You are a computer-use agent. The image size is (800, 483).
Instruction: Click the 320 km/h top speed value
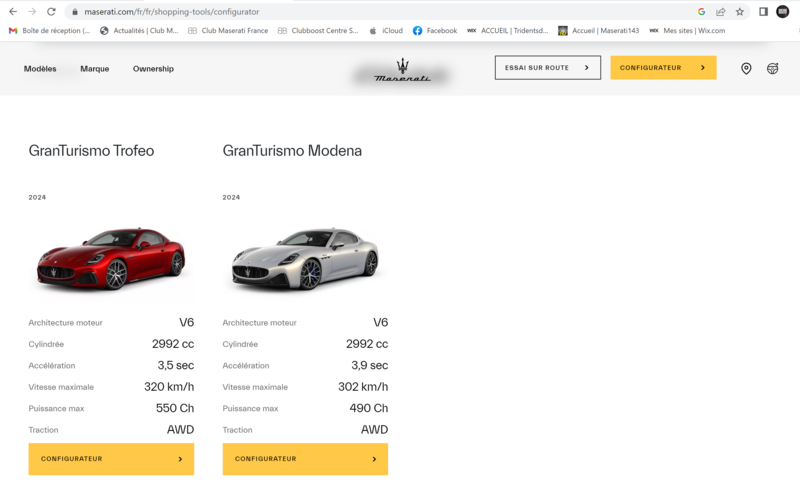coord(169,387)
